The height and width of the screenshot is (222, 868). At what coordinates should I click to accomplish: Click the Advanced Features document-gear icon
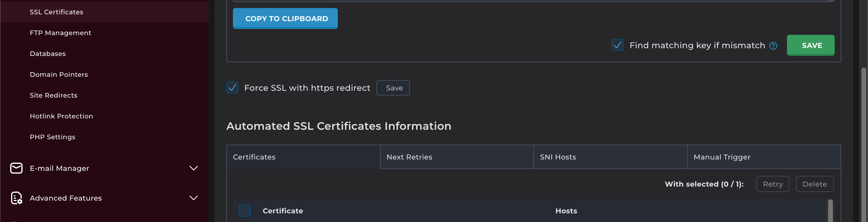tap(16, 198)
